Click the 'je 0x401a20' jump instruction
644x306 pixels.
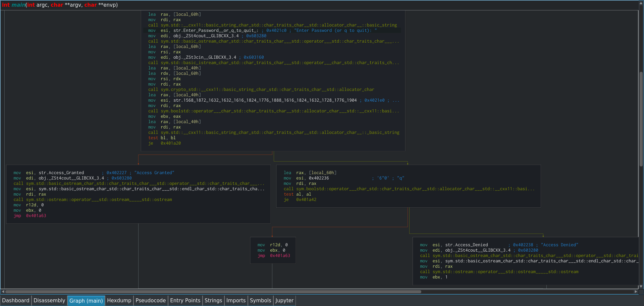click(x=164, y=143)
